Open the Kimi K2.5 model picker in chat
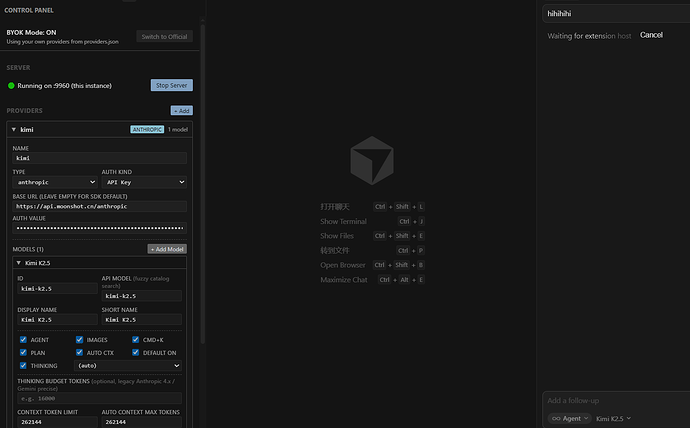 pyautogui.click(x=613, y=418)
